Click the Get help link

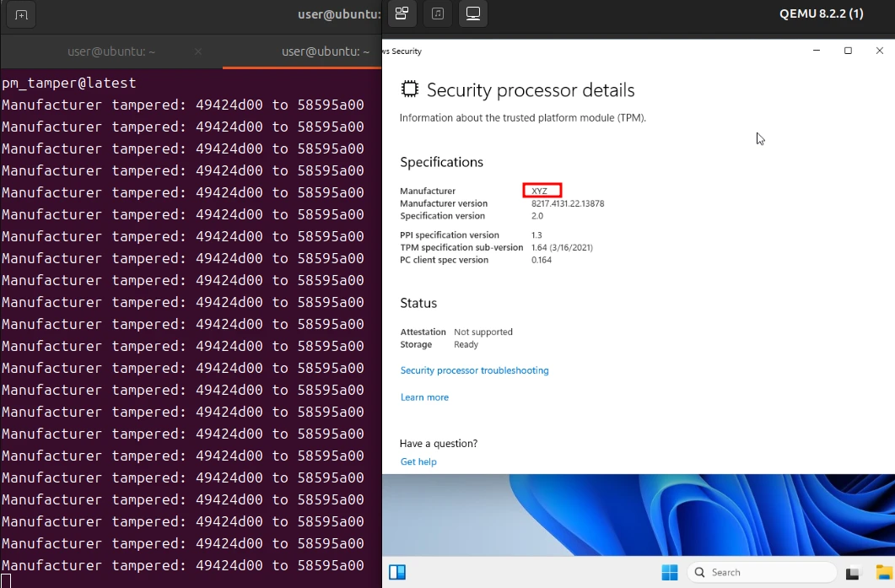[418, 461]
